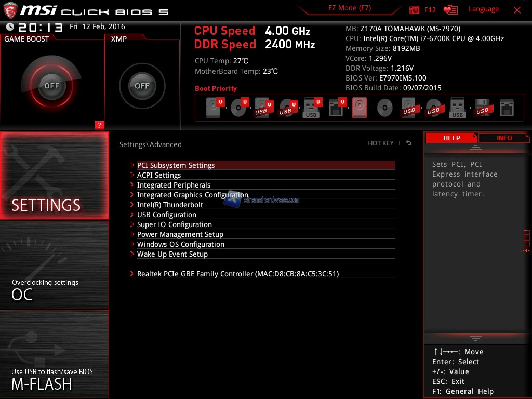Click the back arrow next to HOT KEY

coord(409,143)
